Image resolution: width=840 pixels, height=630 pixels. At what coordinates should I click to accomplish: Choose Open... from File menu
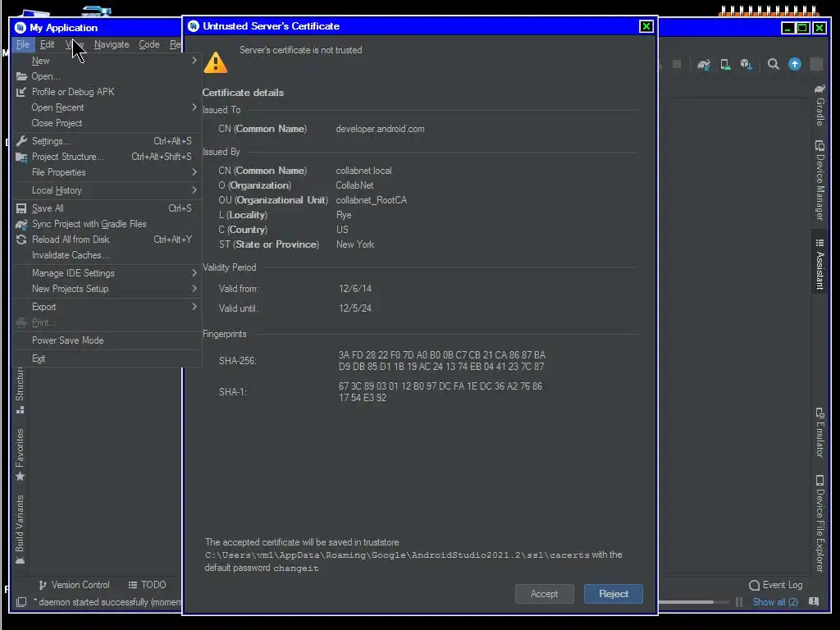coord(107,76)
